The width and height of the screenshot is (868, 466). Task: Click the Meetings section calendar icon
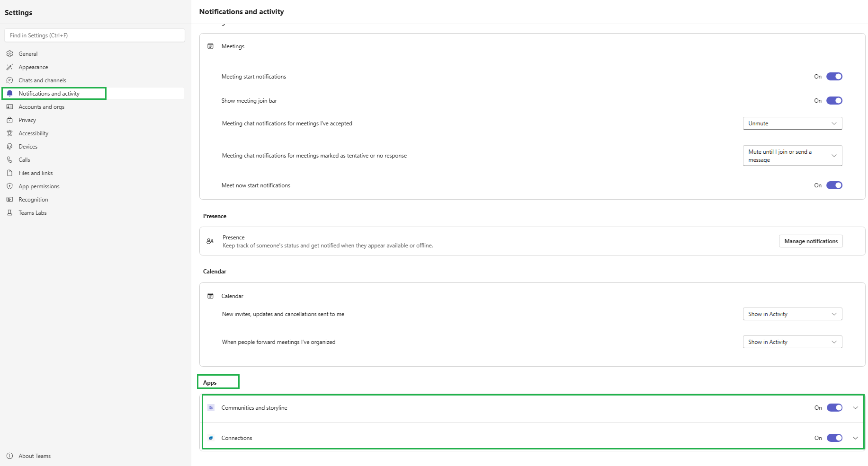point(211,46)
